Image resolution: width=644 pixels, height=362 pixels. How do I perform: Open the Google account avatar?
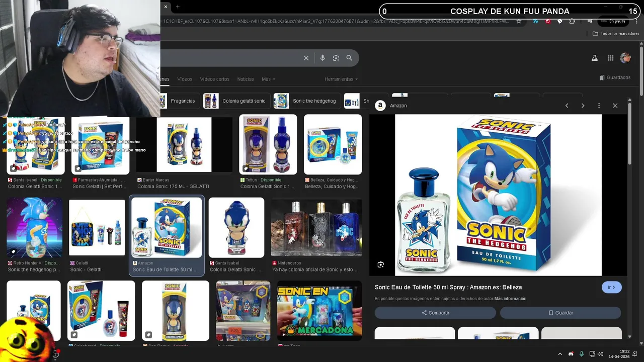625,58
